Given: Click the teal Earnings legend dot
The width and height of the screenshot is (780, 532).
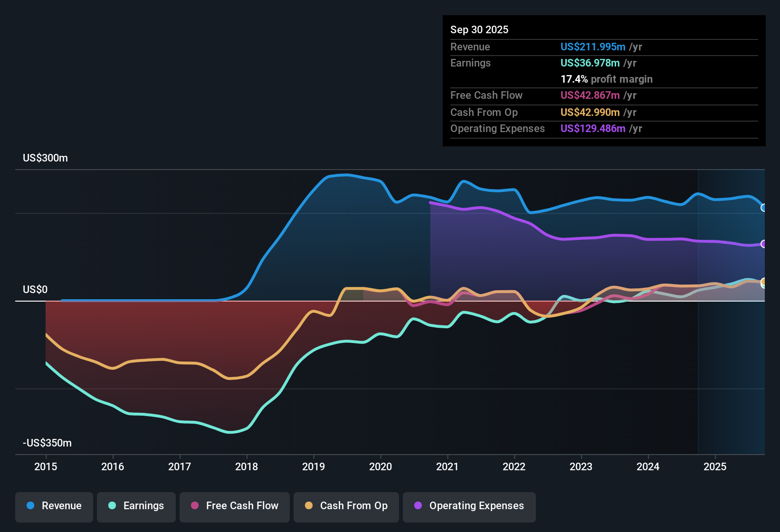Looking at the screenshot, I should [x=112, y=506].
